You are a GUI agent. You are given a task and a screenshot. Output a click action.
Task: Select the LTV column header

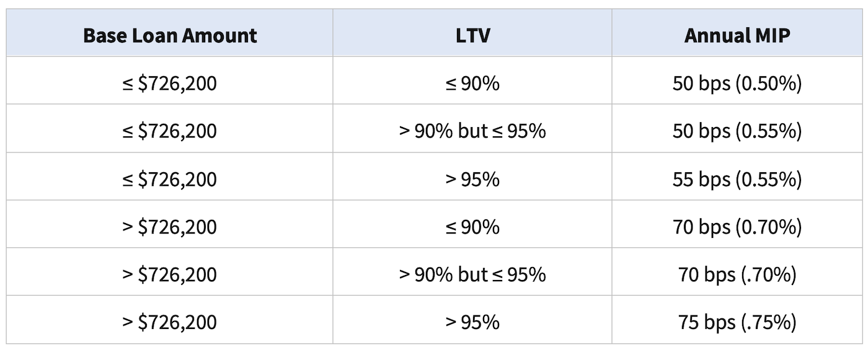pyautogui.click(x=472, y=35)
